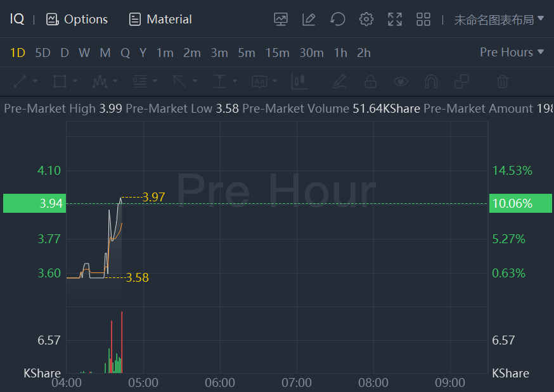Toggle drawing visibility eye icon
Viewport: 554px width, 392px height.
pos(401,81)
